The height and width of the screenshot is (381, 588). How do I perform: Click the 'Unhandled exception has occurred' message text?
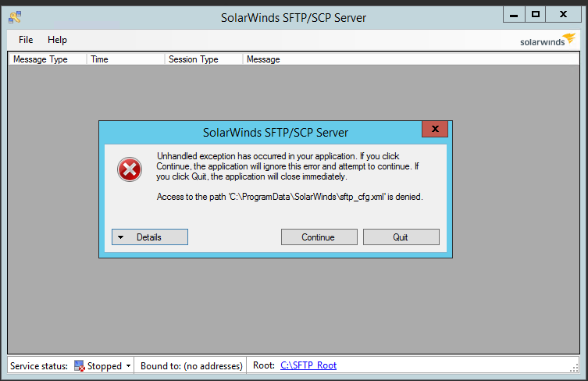(287, 166)
